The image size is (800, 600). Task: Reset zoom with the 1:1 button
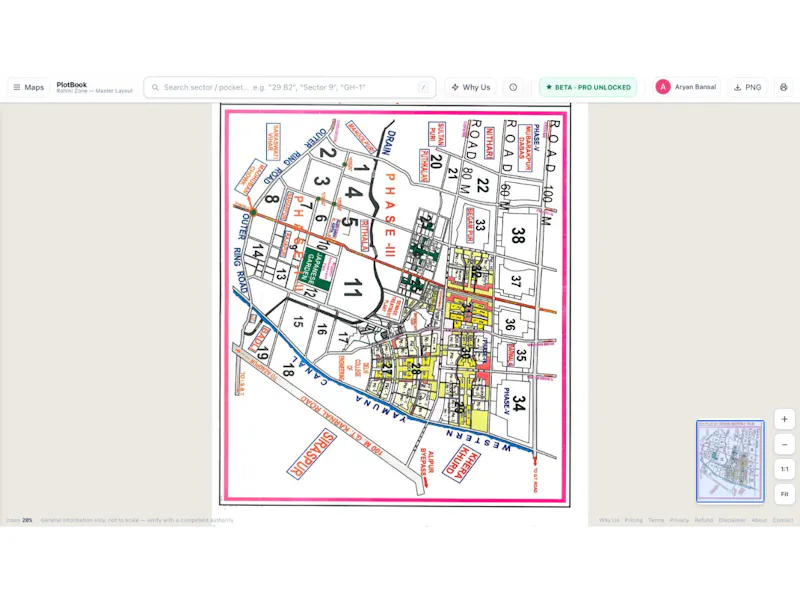point(785,469)
